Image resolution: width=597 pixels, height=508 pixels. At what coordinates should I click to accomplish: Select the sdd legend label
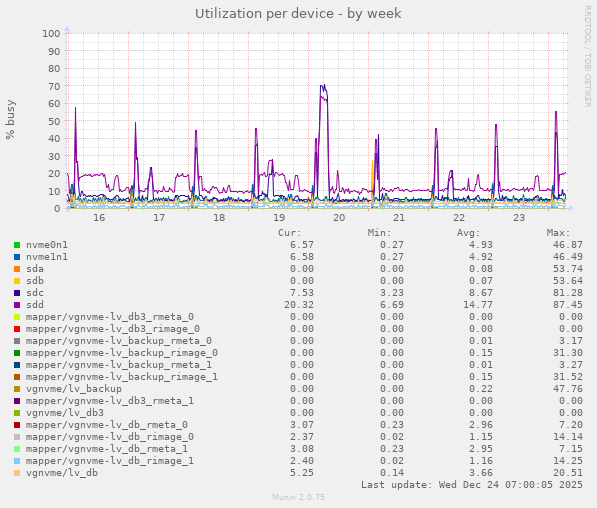(35, 305)
